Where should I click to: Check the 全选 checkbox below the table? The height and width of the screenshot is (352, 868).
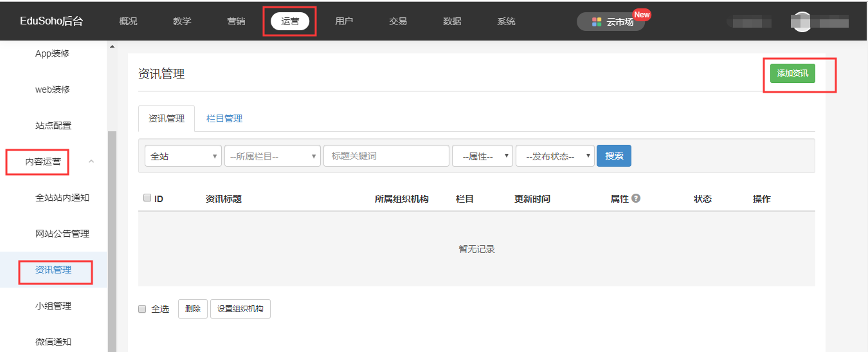coord(143,309)
